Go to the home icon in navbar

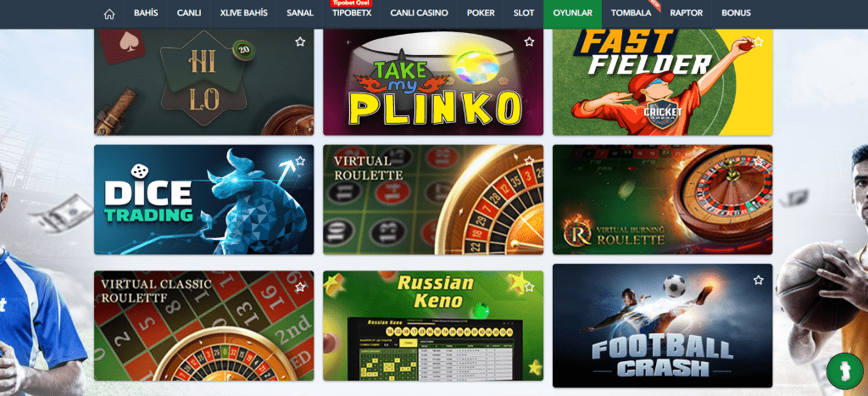point(109,14)
